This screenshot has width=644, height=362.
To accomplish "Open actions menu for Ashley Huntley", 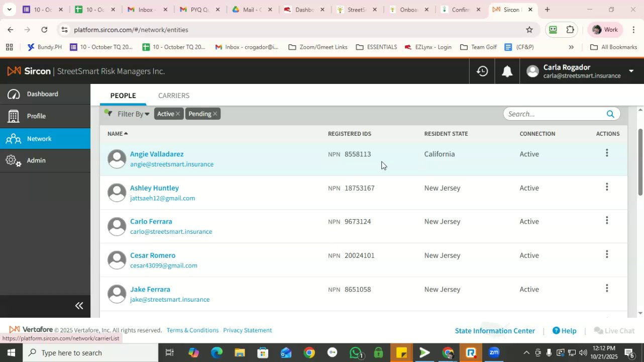I will point(607,187).
